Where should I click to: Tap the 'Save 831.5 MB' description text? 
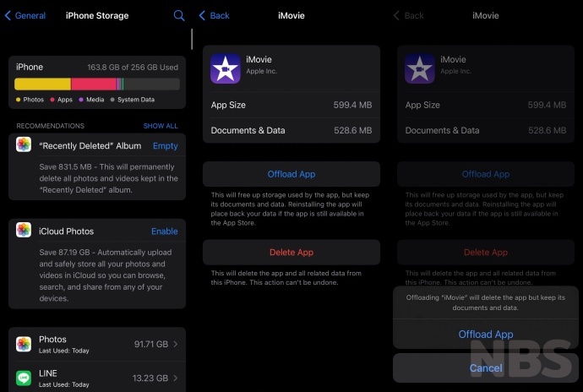coord(108,178)
